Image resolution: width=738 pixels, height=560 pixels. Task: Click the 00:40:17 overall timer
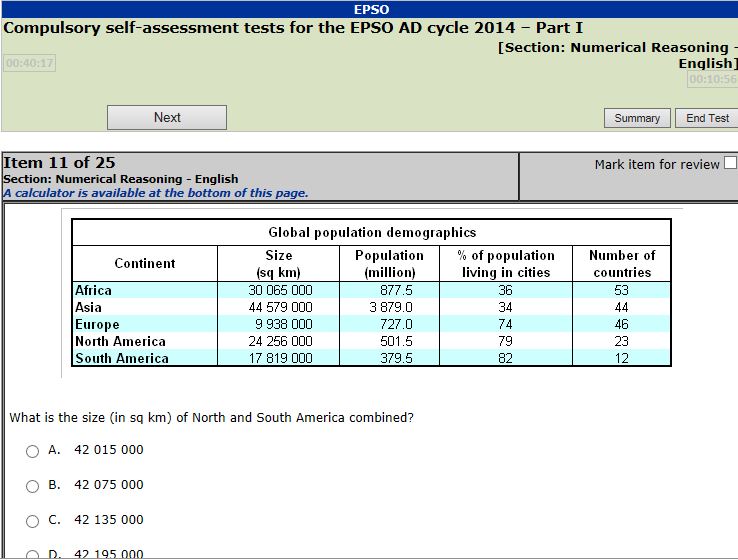coord(30,63)
